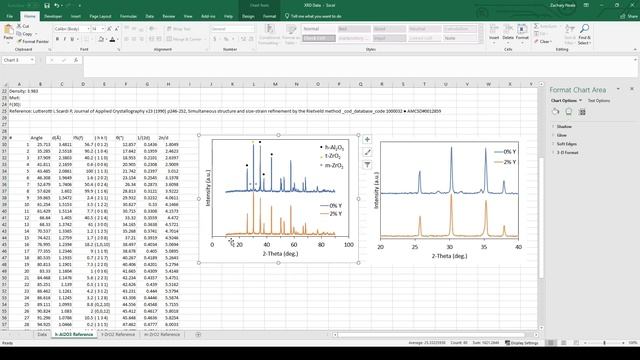
Task: Open the Data sheet tab
Action: pyautogui.click(x=42, y=335)
